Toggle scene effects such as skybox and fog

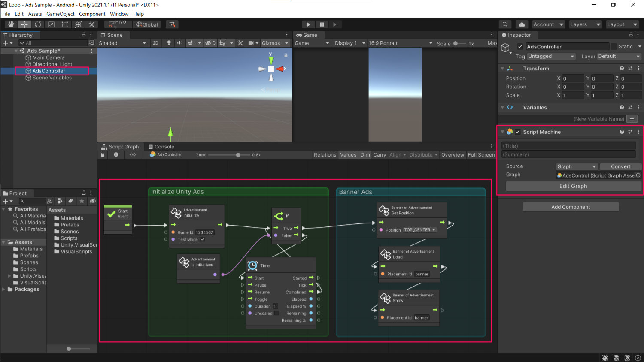[190, 43]
